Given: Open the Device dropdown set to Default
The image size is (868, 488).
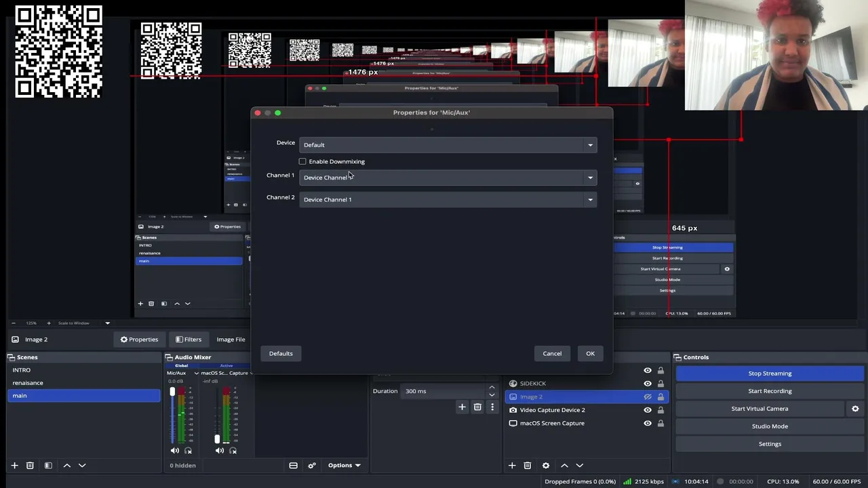Looking at the screenshot, I should pos(448,145).
